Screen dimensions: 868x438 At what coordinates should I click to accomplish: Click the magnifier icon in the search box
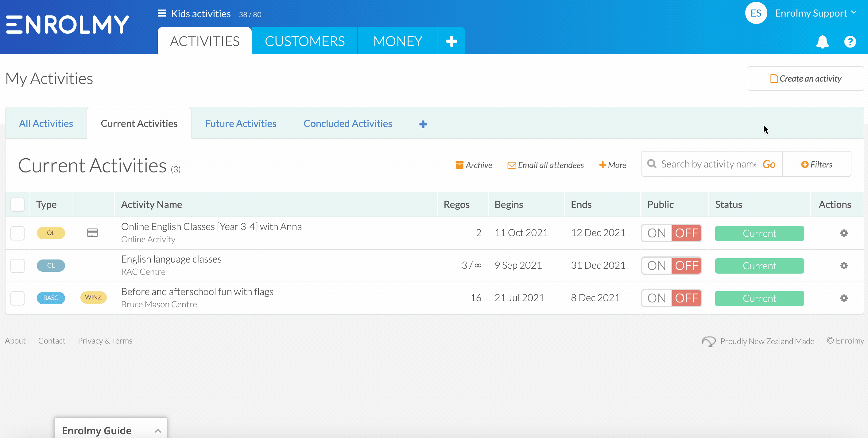pyautogui.click(x=652, y=164)
